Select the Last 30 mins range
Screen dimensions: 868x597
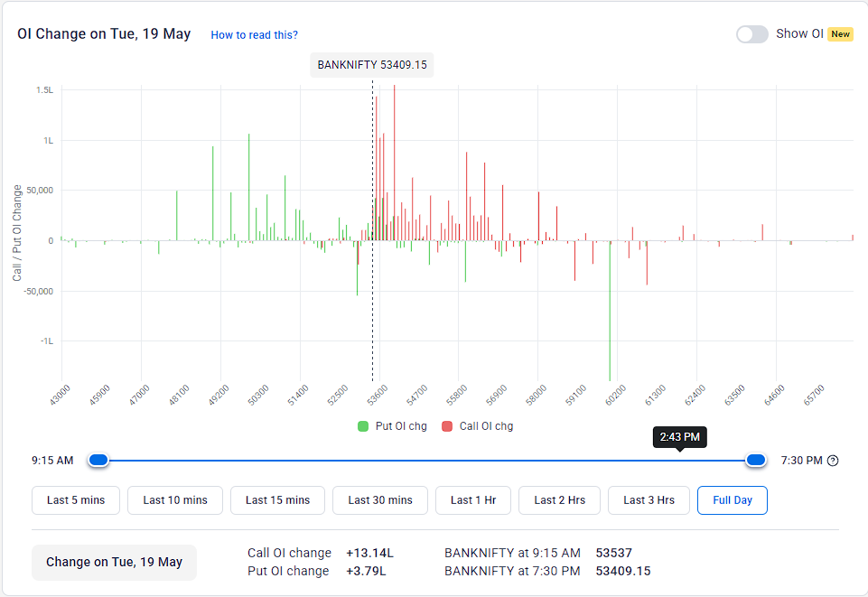click(379, 500)
